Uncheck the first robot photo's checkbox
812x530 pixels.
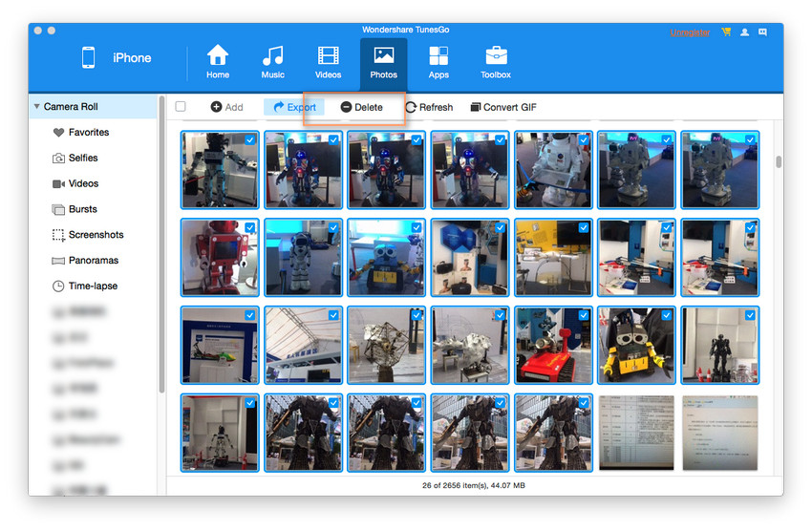tap(249, 139)
